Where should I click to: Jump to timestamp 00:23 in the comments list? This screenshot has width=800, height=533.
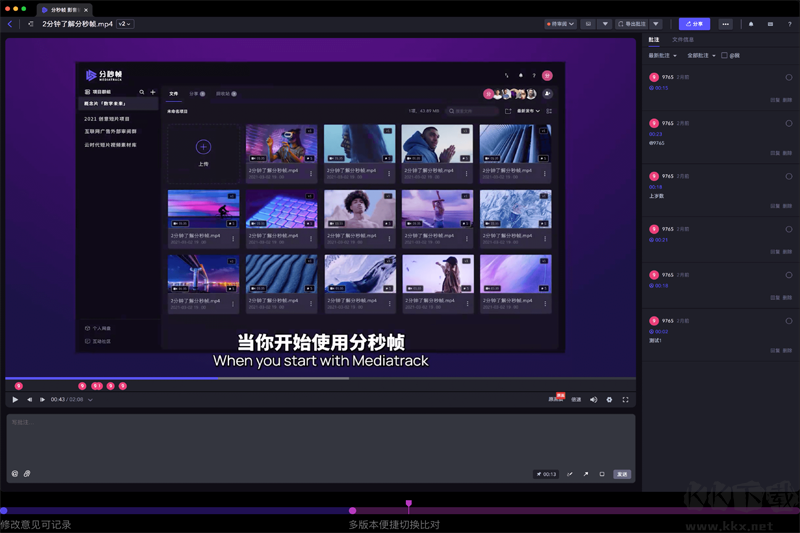[x=656, y=134]
